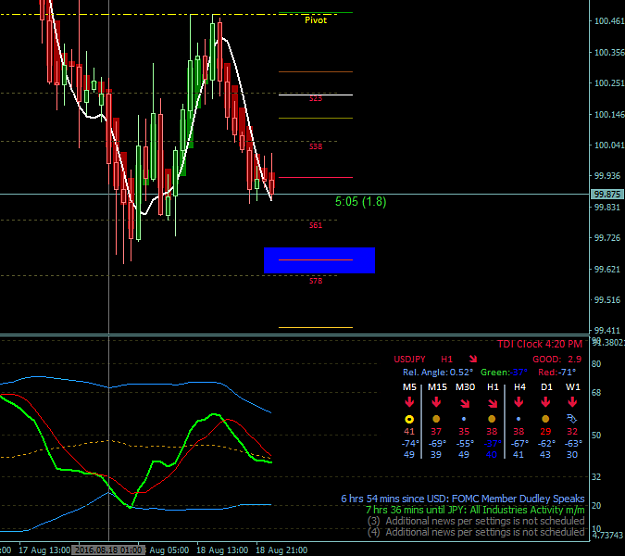Image resolution: width=625 pixels, height=556 pixels.
Task: Click the red arrow beside USDJPY H1
Action: (x=473, y=359)
